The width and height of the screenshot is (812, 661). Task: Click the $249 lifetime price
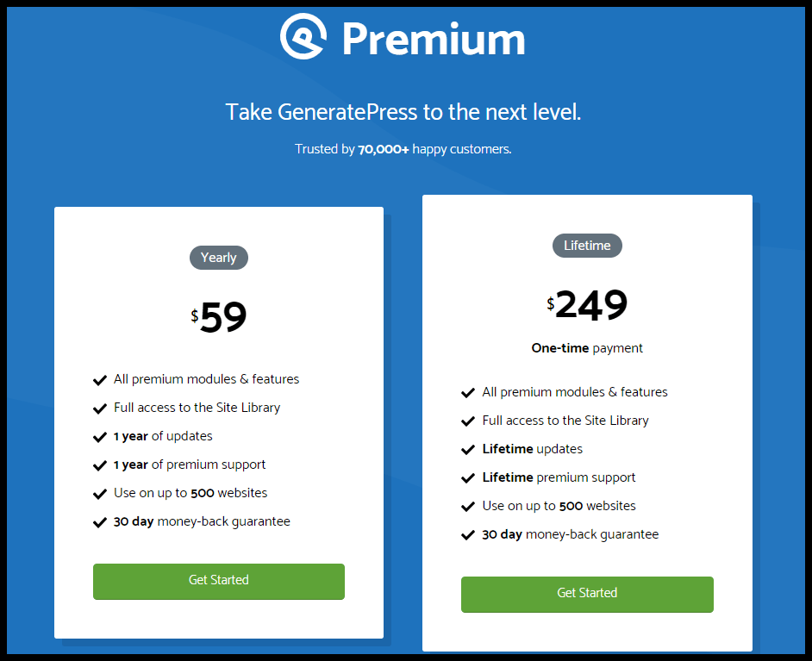[589, 304]
